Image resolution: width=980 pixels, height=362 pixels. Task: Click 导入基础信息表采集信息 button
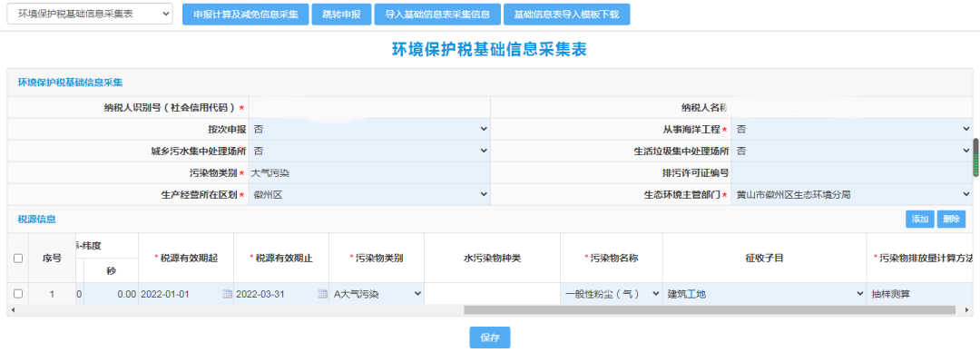point(437,15)
